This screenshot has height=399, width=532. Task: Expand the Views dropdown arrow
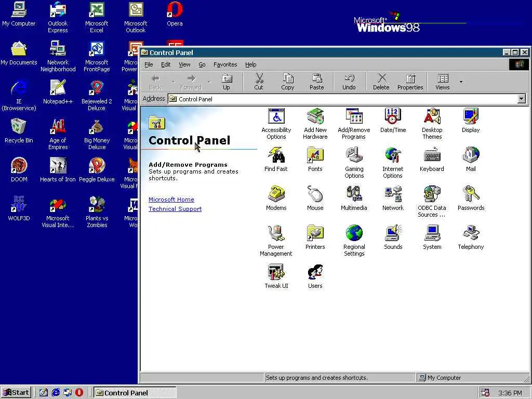[x=461, y=82]
